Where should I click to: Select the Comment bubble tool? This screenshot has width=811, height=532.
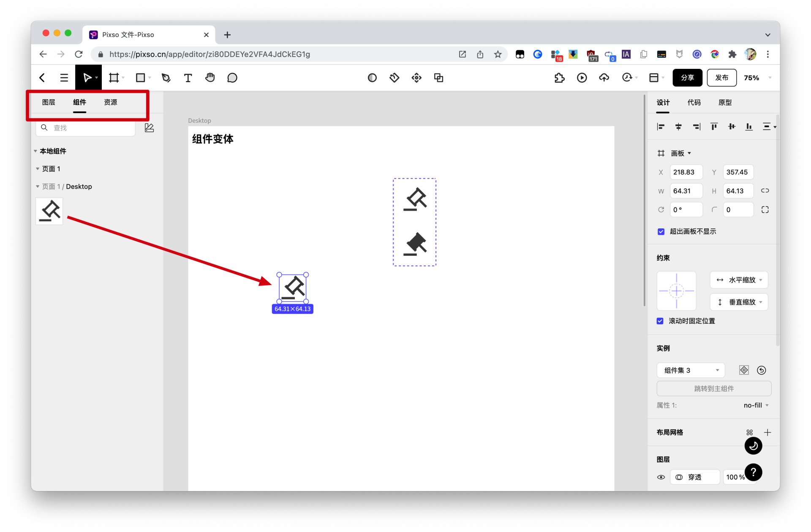tap(232, 78)
